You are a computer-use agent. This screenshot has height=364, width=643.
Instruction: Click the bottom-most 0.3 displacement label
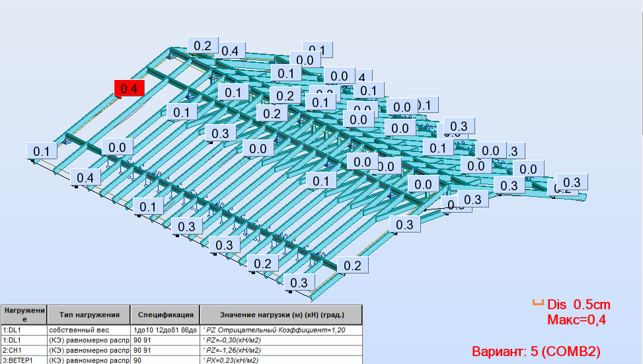coord(299,283)
